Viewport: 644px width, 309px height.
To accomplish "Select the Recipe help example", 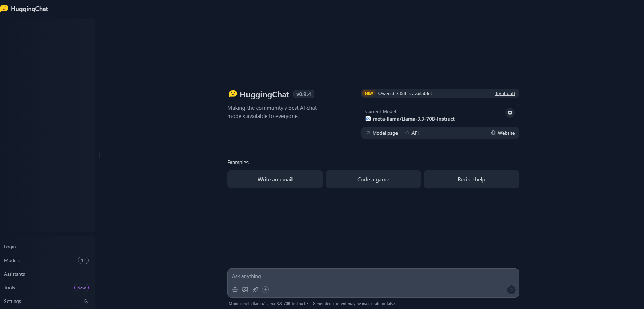I will (471, 179).
